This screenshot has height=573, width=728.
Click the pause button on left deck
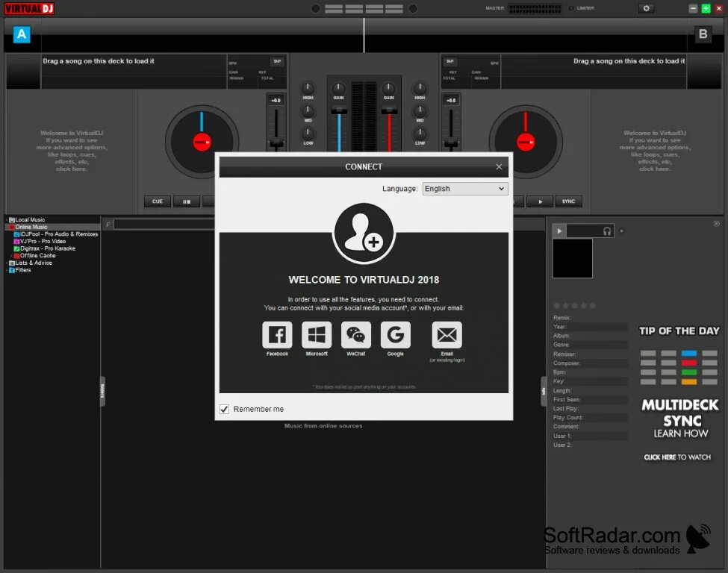[x=187, y=201]
